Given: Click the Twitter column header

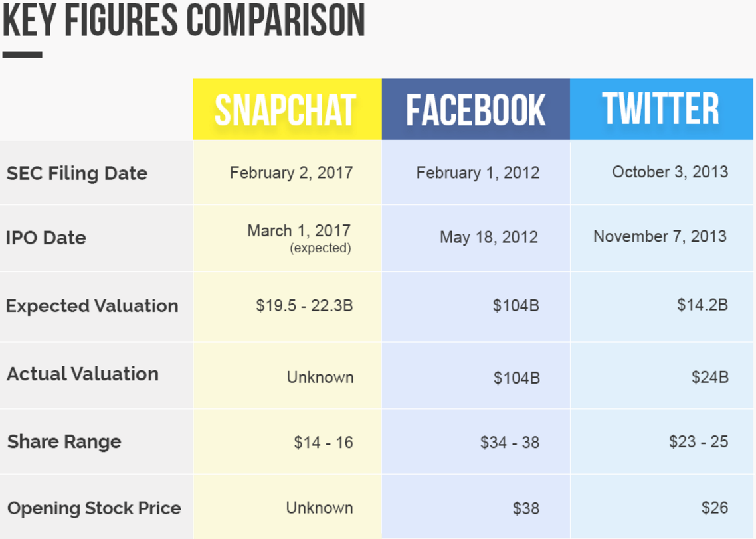Looking at the screenshot, I should pos(662,110).
